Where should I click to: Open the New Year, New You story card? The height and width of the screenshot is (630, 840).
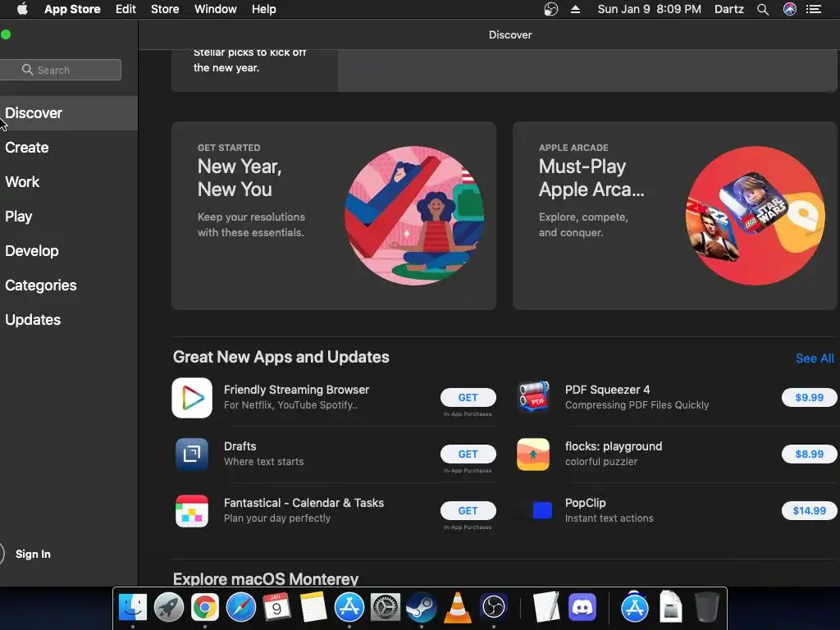(334, 216)
